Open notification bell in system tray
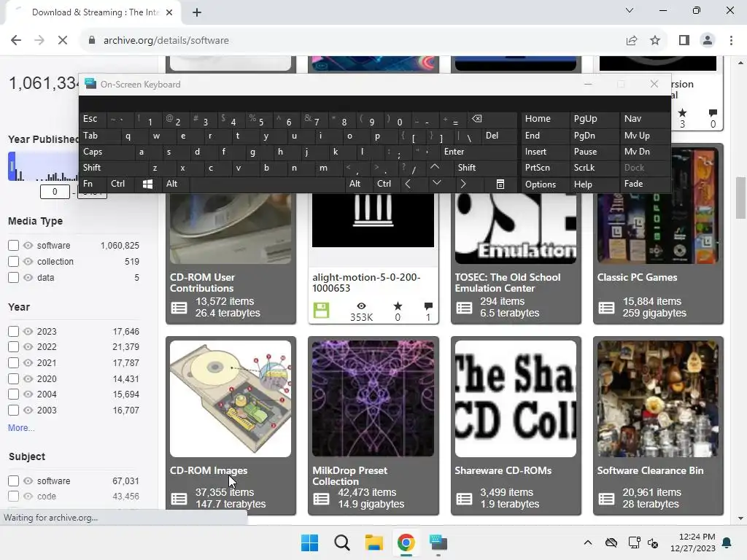Viewport: 747px width, 560px height. pyautogui.click(x=727, y=542)
